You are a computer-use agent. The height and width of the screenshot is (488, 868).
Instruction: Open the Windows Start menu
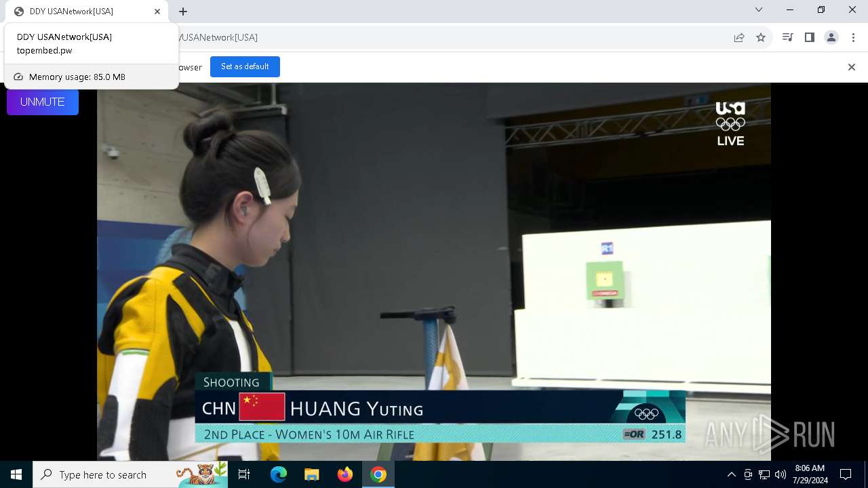pos(16,474)
